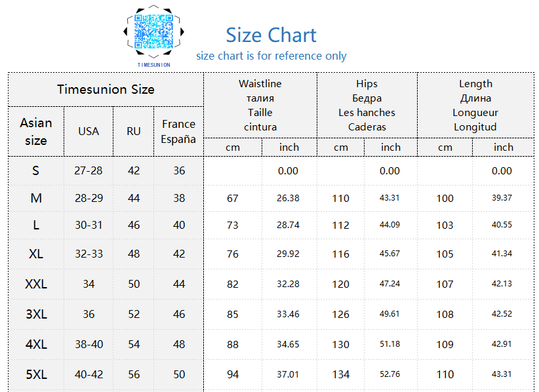
Task: Select the 38-40 USA size cell
Action: click(89, 344)
